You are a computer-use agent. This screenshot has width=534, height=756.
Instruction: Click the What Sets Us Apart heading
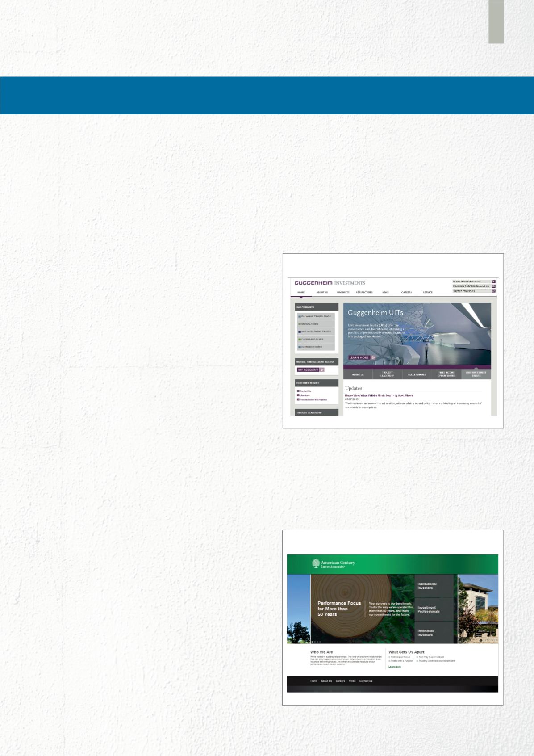click(x=406, y=652)
